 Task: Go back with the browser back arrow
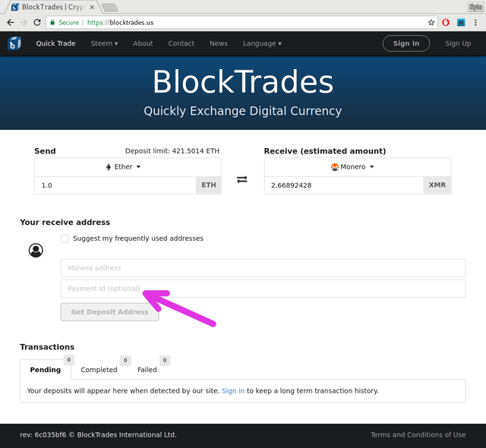pos(10,22)
